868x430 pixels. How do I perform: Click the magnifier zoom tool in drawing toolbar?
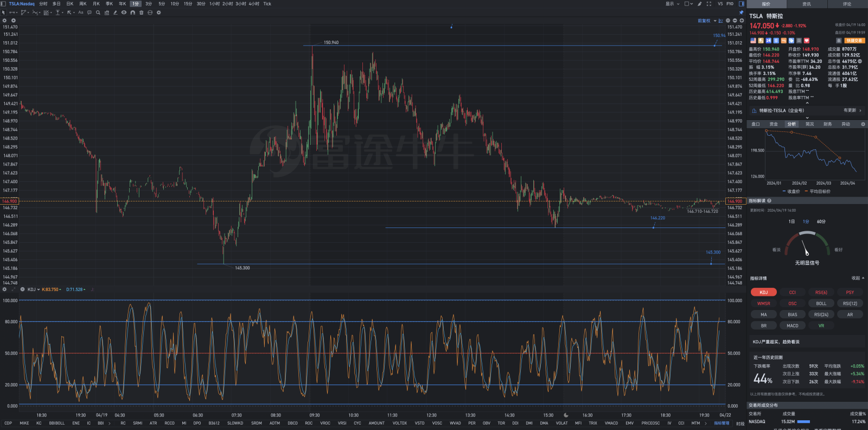[x=98, y=12]
